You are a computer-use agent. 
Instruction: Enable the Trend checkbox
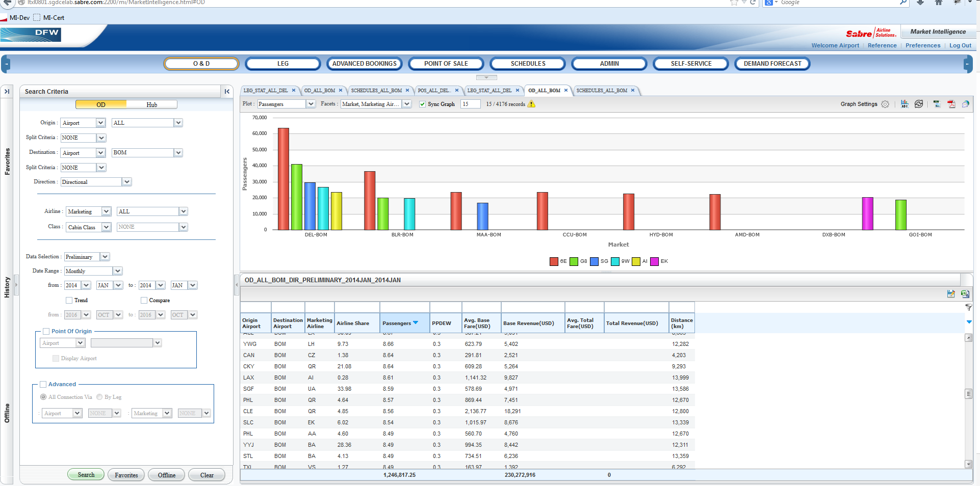[69, 301]
